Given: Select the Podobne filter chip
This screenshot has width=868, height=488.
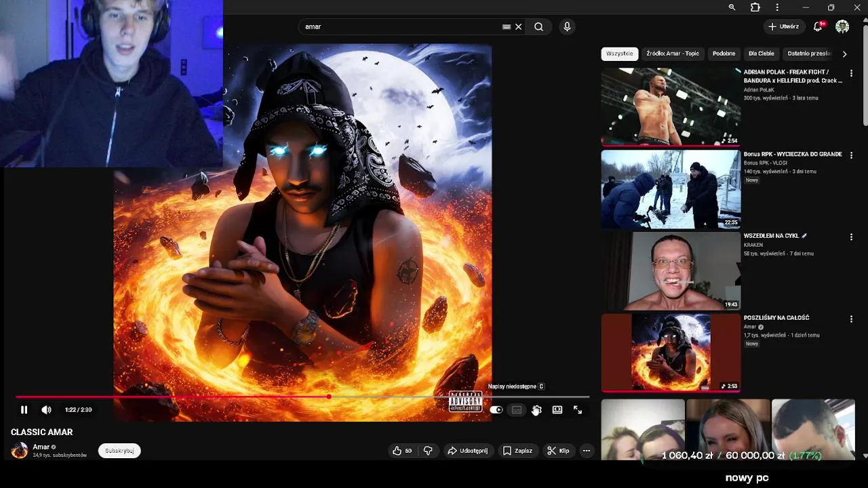Looking at the screenshot, I should click(x=724, y=54).
